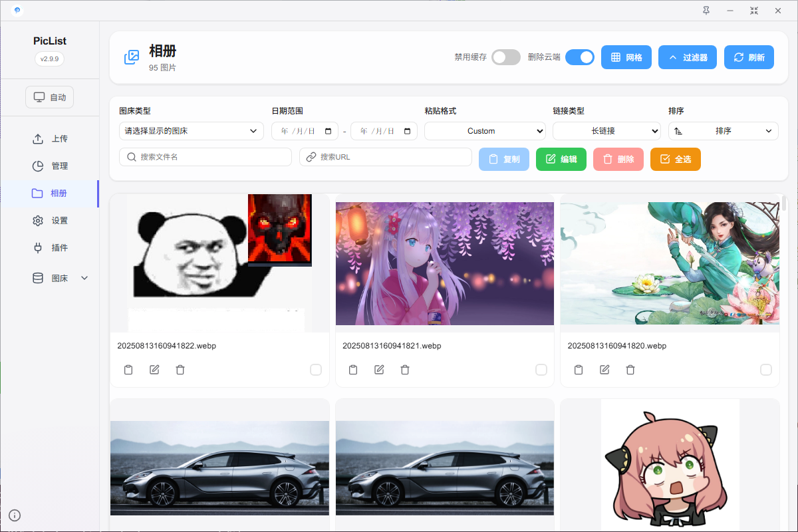Edit the 20250813160941821.webp image entry
Image resolution: width=798 pixels, height=532 pixels.
pos(379,370)
